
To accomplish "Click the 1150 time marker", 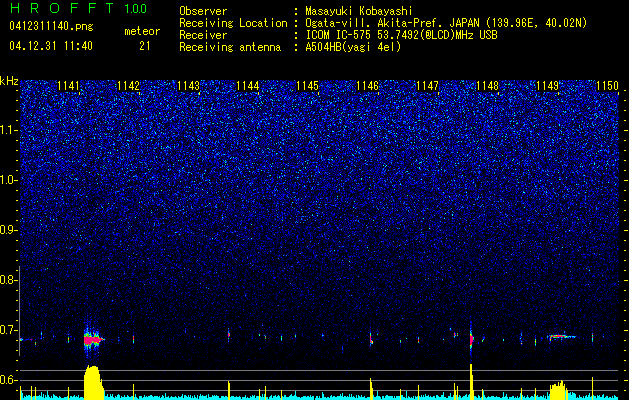I will click(607, 86).
